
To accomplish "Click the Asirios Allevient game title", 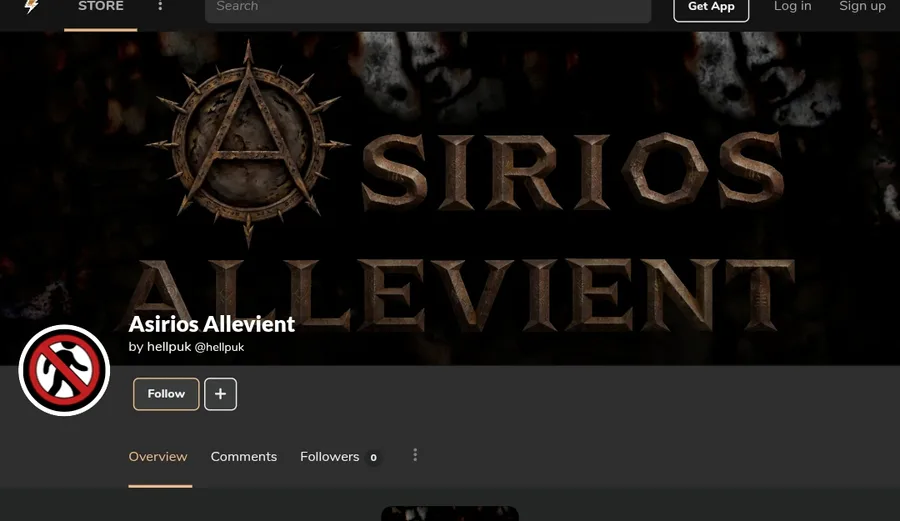I will (x=211, y=324).
